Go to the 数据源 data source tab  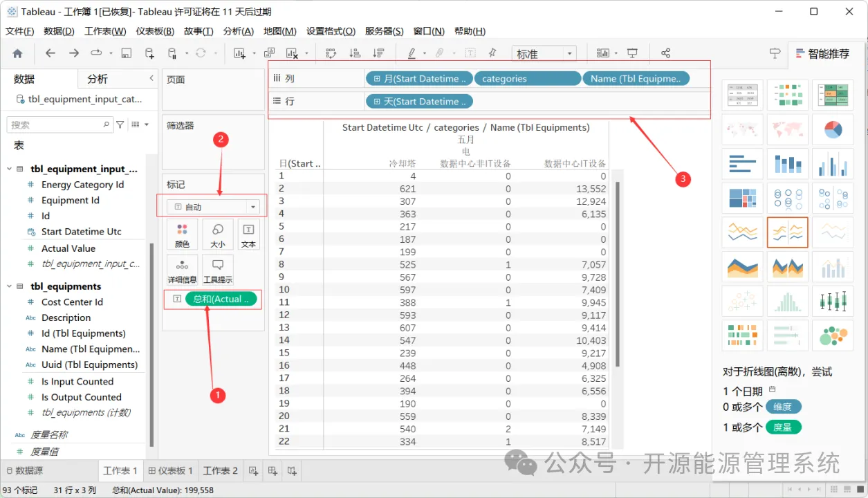[x=24, y=471]
